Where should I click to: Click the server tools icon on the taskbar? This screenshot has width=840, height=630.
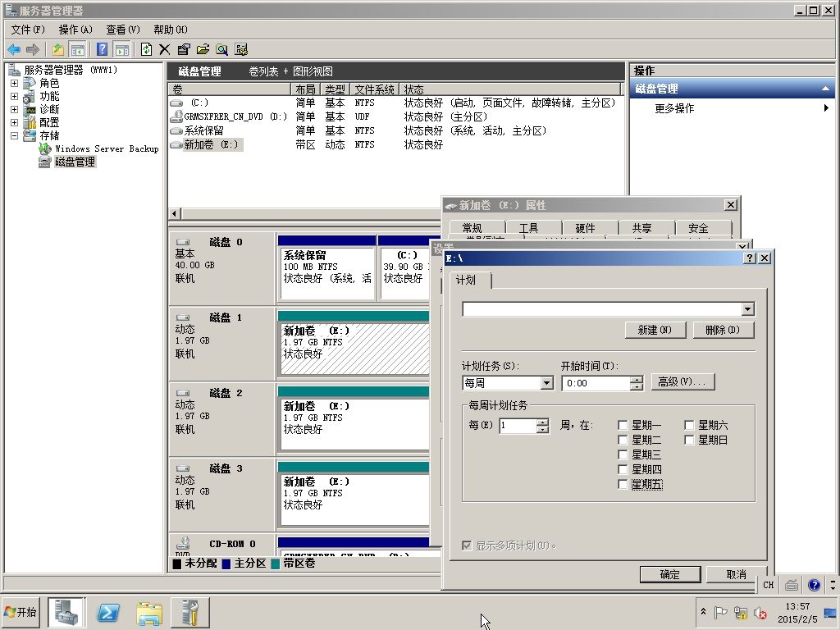(x=190, y=612)
